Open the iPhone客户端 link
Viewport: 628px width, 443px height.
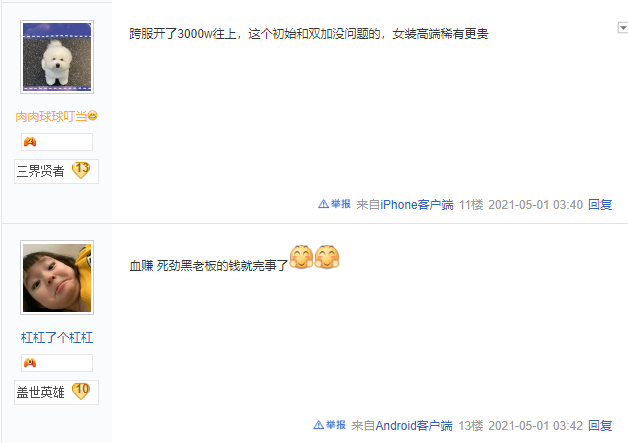coord(417,205)
